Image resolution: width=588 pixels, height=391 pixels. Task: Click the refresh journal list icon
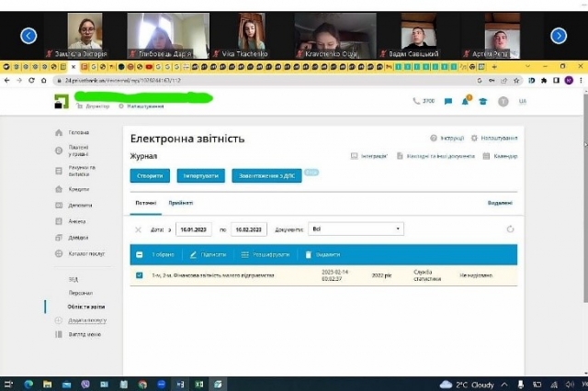tap(510, 229)
